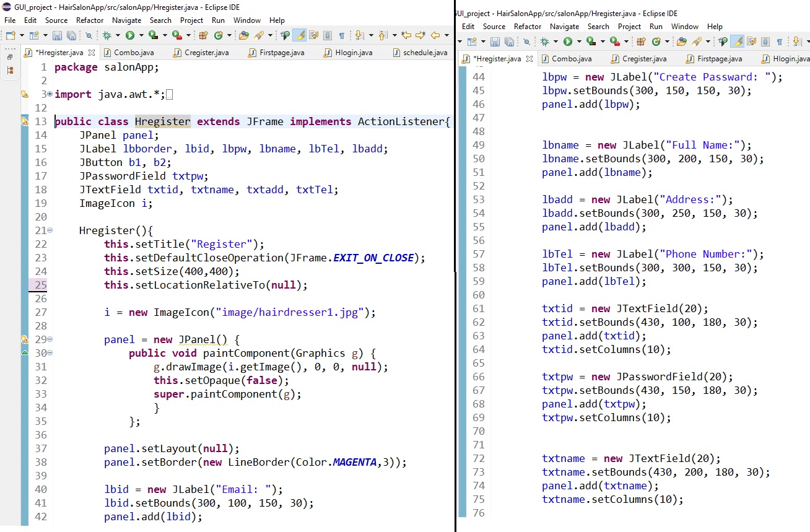Click Coverage run icon in right window toolbar
This screenshot has height=532, width=810.
click(x=591, y=41)
